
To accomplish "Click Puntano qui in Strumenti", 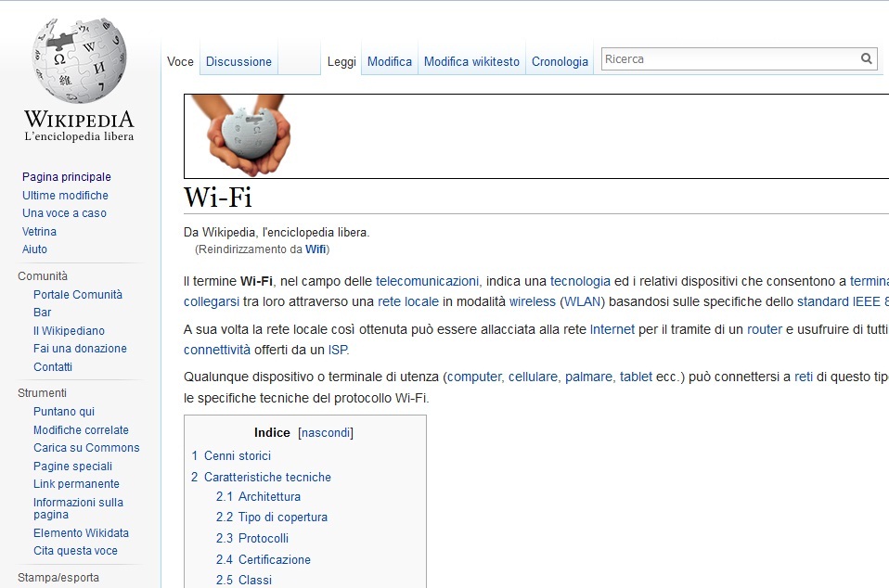I will [64, 411].
